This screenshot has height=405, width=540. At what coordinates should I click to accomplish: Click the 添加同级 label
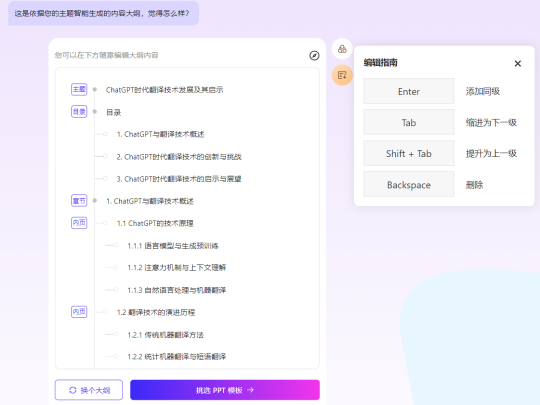pos(483,91)
